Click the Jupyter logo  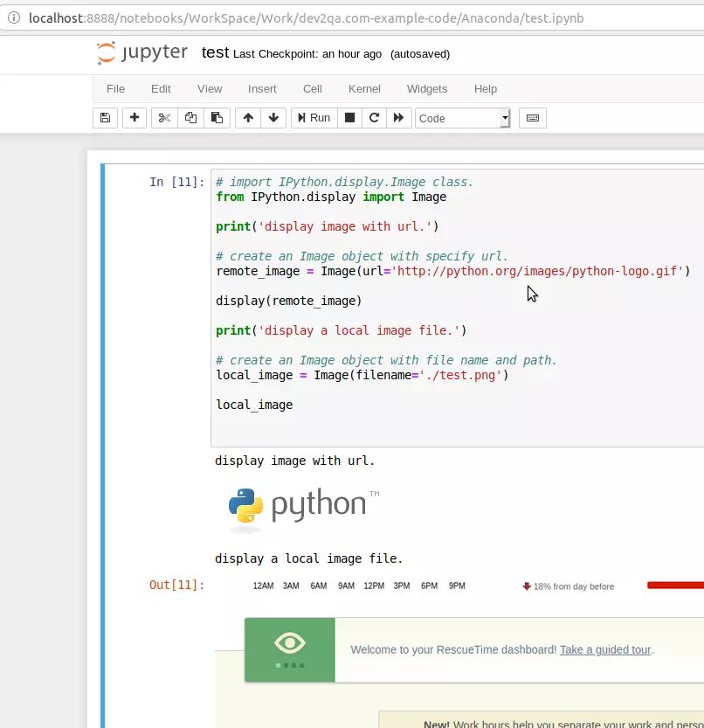pyautogui.click(x=142, y=53)
